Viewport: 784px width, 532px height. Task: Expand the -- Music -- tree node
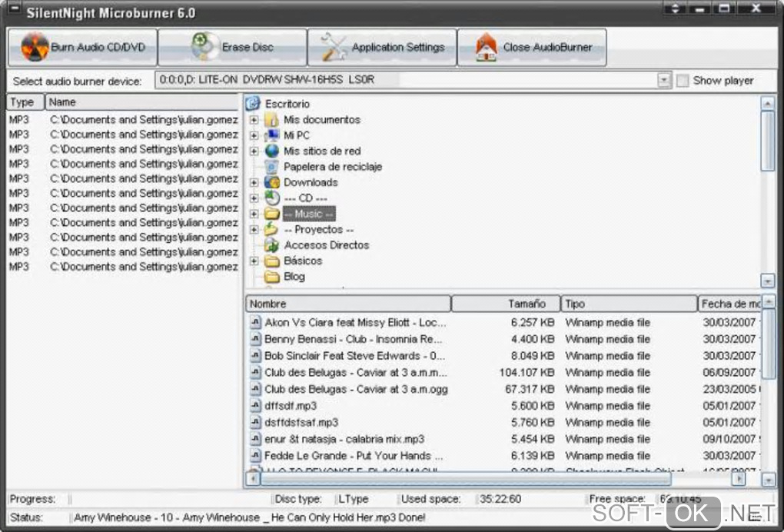point(254,214)
